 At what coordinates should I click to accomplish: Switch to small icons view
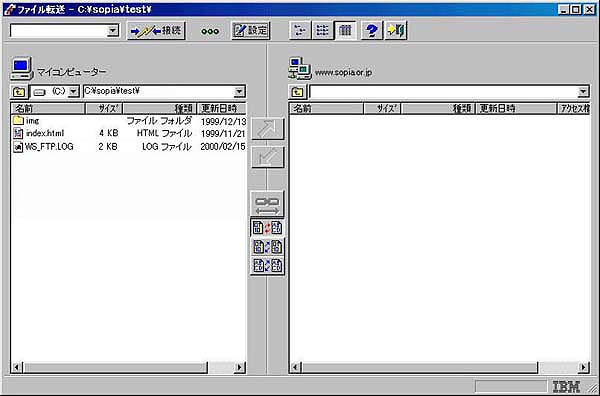(x=300, y=31)
